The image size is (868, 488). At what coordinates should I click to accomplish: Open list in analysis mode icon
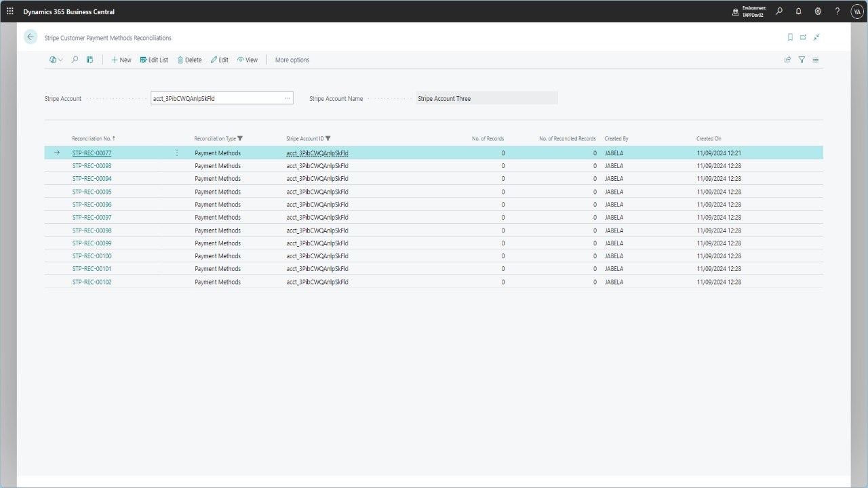90,60
